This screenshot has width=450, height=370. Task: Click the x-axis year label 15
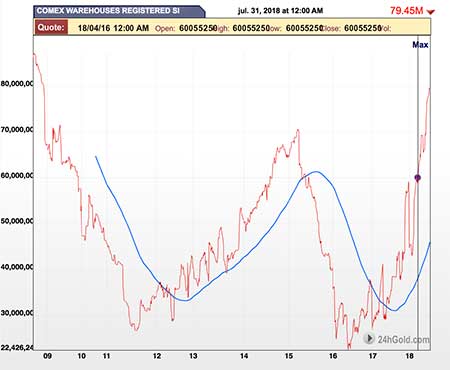[x=289, y=356]
